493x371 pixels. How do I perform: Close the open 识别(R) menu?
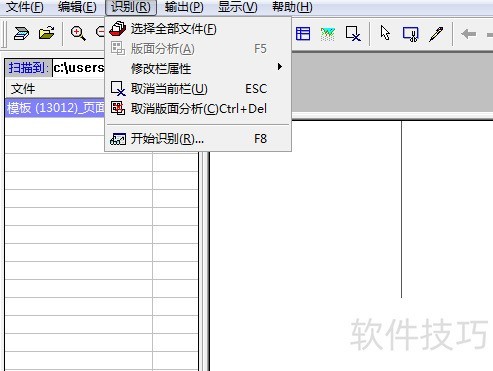click(131, 7)
